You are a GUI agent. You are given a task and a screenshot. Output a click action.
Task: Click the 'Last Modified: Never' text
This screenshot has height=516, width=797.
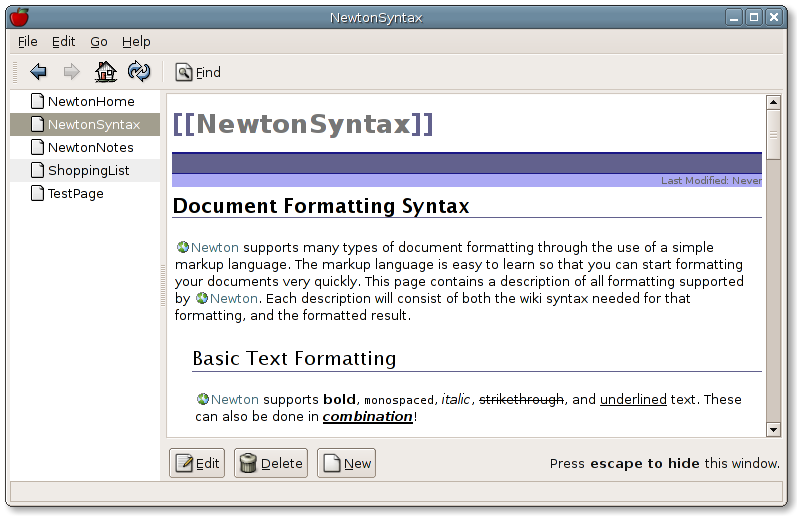click(711, 180)
